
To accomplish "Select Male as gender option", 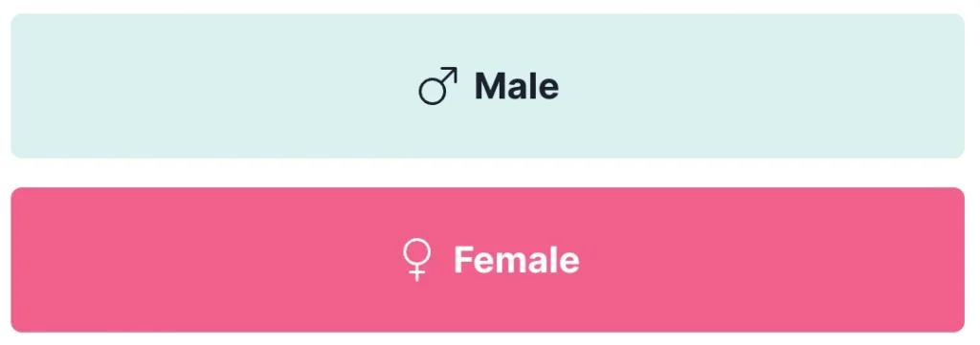I will pos(487,86).
